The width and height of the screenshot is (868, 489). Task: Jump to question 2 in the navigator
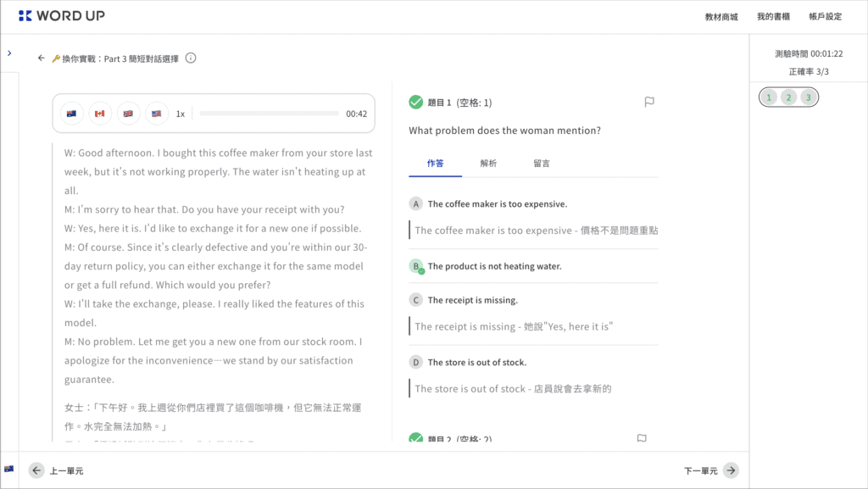(788, 97)
